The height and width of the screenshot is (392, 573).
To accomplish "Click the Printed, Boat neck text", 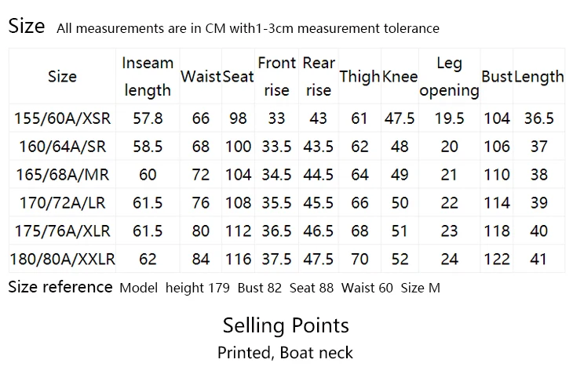I will pos(286,353).
